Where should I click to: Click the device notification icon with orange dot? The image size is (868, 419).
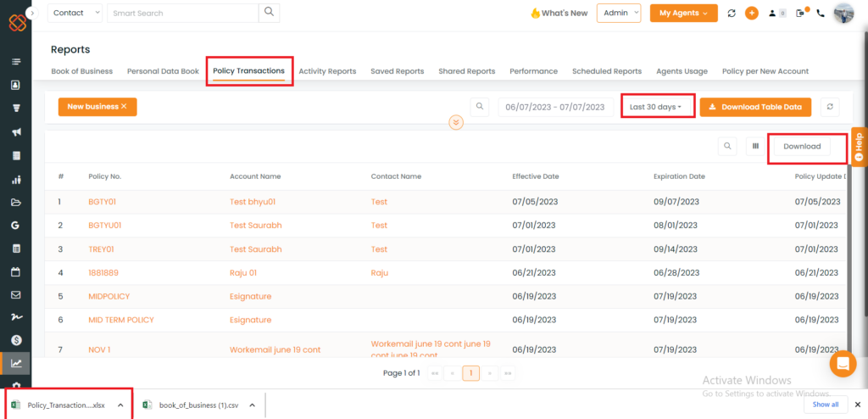(800, 13)
